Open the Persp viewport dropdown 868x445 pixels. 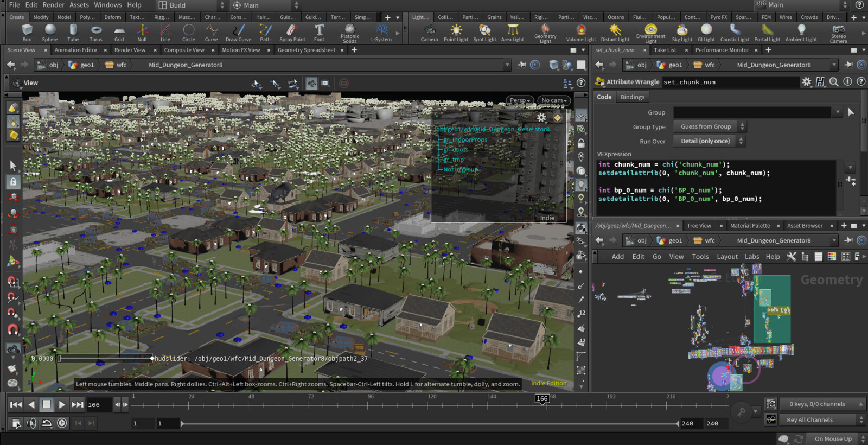click(520, 100)
